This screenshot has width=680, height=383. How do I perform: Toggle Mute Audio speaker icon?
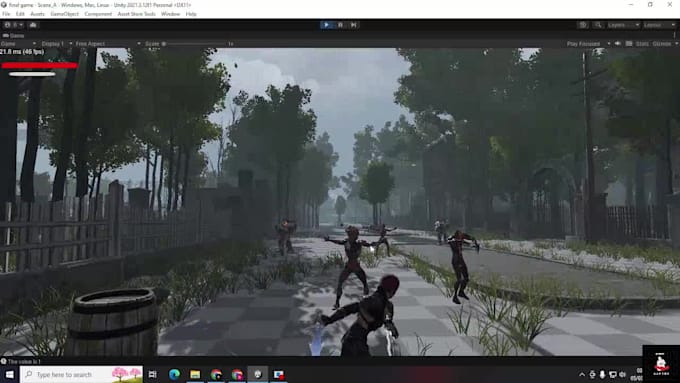[618, 44]
